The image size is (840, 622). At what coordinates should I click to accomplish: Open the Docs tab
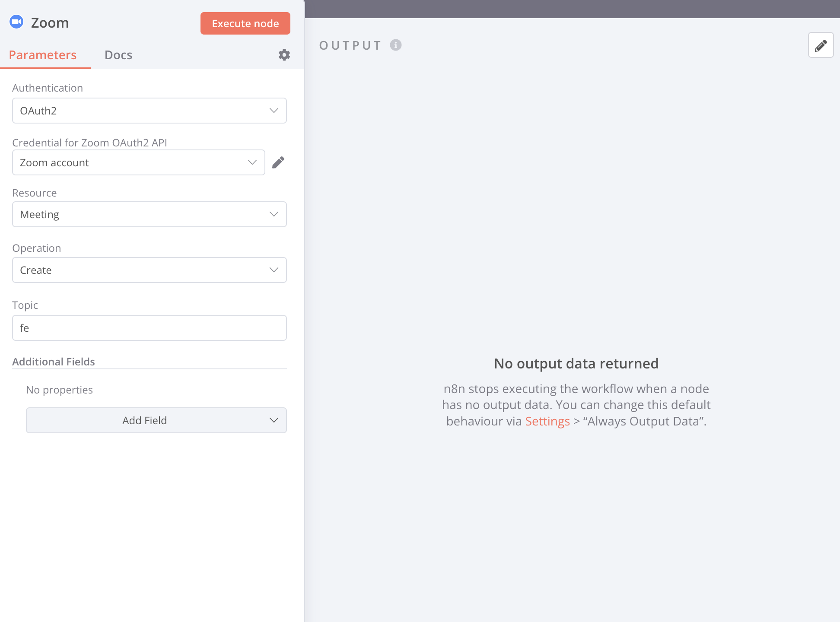[x=118, y=55]
